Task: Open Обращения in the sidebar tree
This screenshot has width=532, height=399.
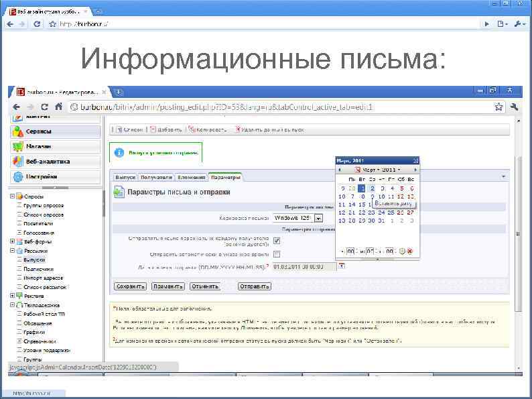Action: [38, 323]
